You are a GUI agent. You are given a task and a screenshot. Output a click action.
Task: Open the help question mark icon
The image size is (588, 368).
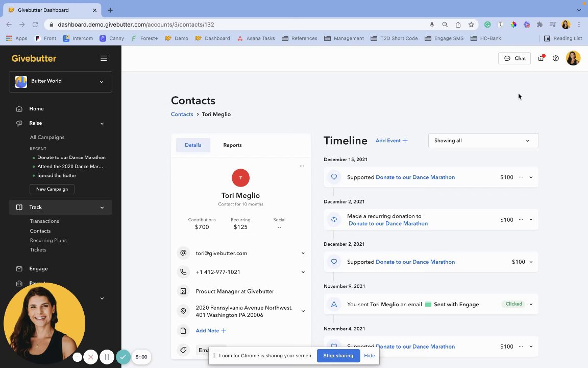(556, 58)
